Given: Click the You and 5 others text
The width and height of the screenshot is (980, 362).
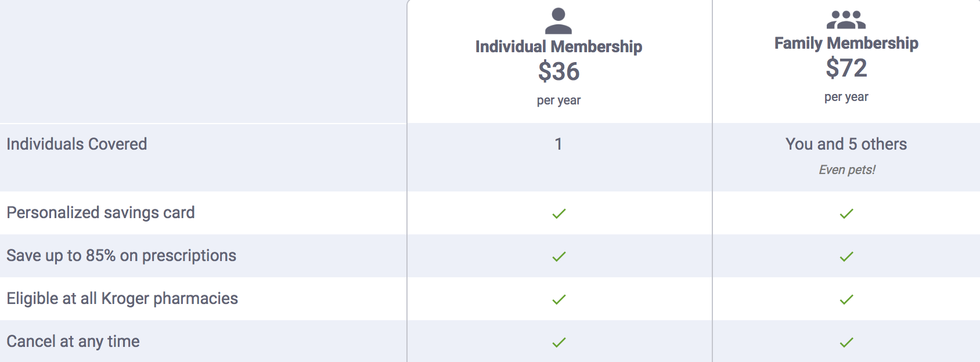Looking at the screenshot, I should pyautogui.click(x=846, y=144).
